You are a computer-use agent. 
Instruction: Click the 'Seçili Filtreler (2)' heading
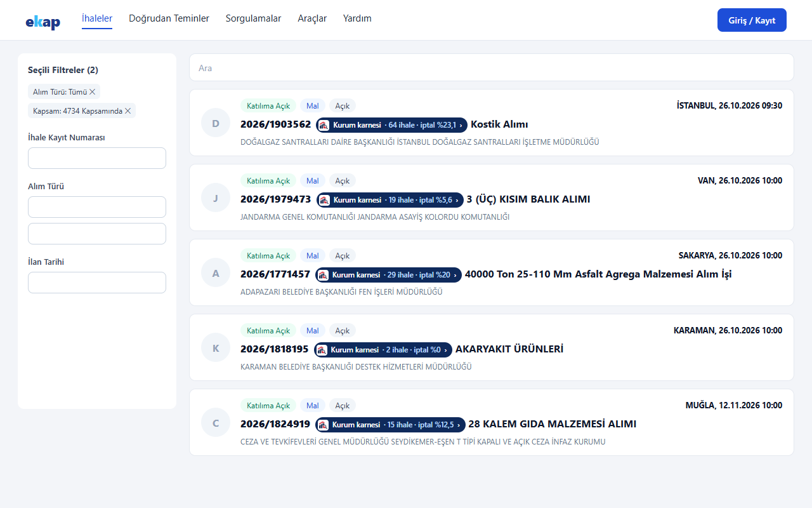pyautogui.click(x=63, y=70)
